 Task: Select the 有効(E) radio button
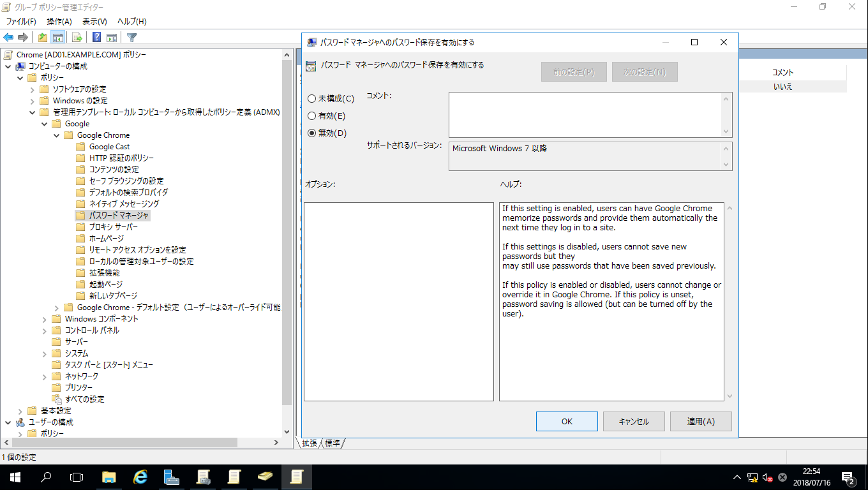(311, 116)
